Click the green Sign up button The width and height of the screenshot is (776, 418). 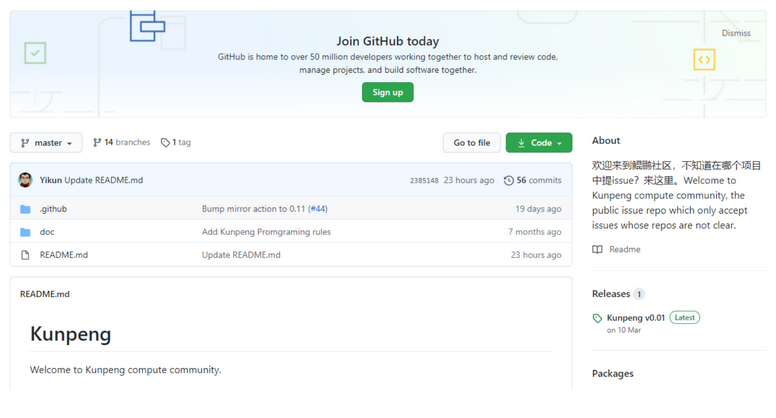pyautogui.click(x=387, y=92)
